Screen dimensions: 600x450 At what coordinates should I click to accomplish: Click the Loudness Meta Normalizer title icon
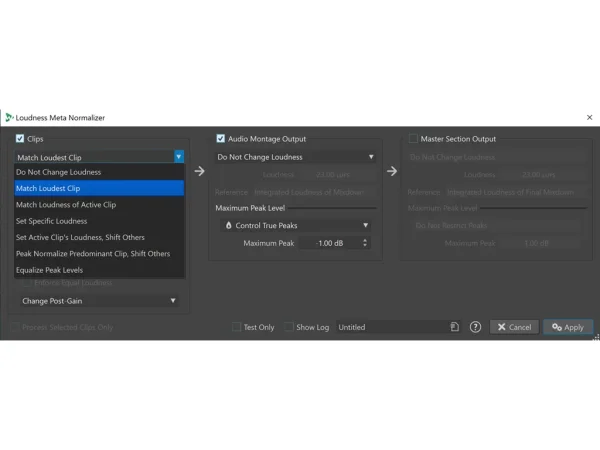[x=9, y=118]
